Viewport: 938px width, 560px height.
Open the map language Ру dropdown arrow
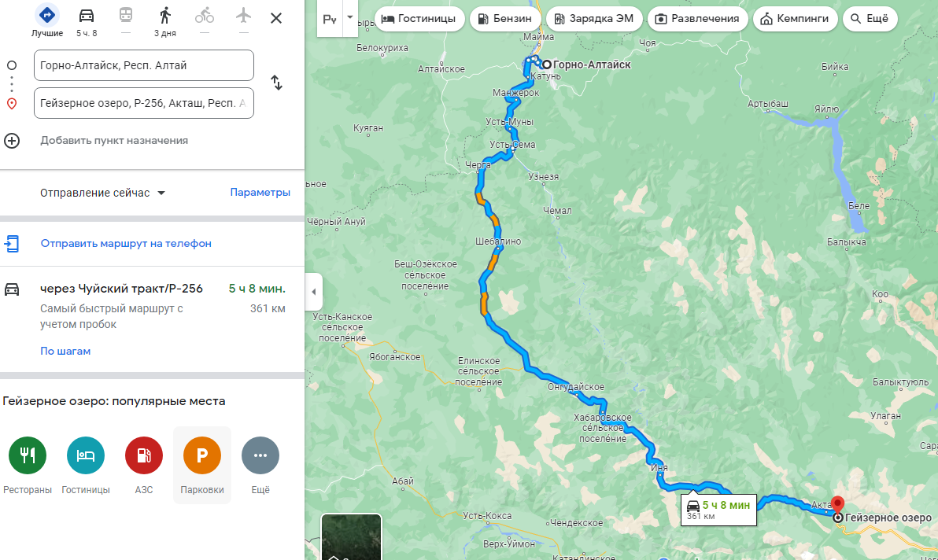tap(350, 18)
